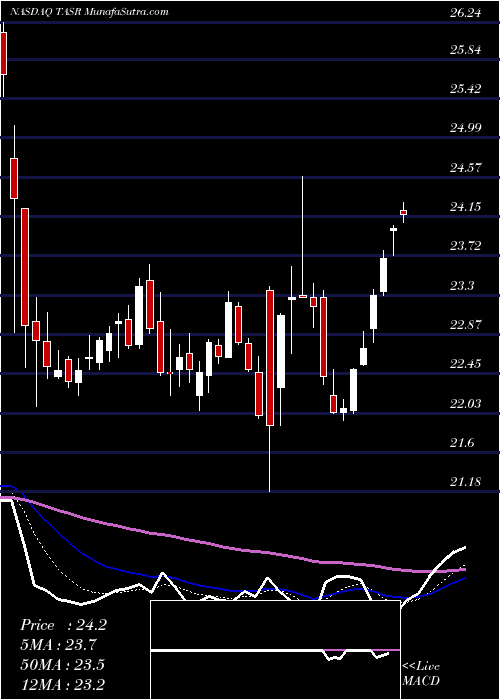Click the <<Live MACD label

(x=421, y=673)
